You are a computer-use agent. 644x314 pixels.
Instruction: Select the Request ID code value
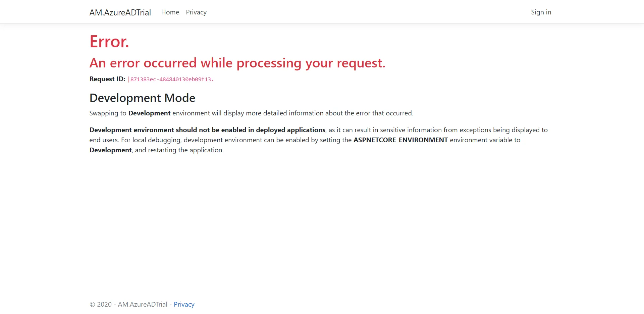coord(171,79)
